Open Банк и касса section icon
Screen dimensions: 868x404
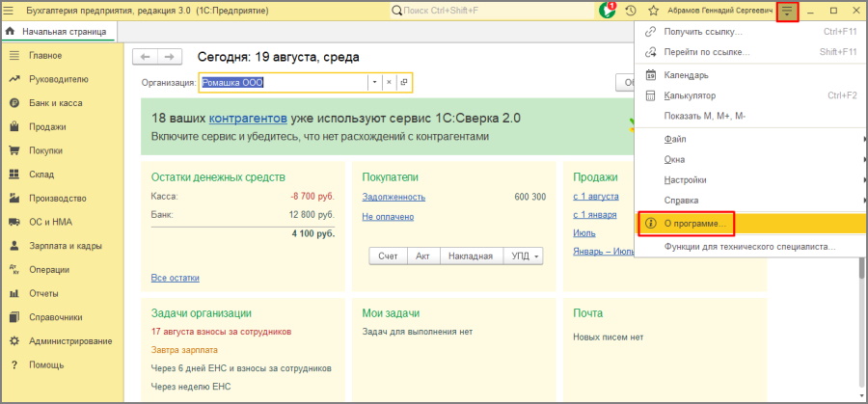click(14, 103)
